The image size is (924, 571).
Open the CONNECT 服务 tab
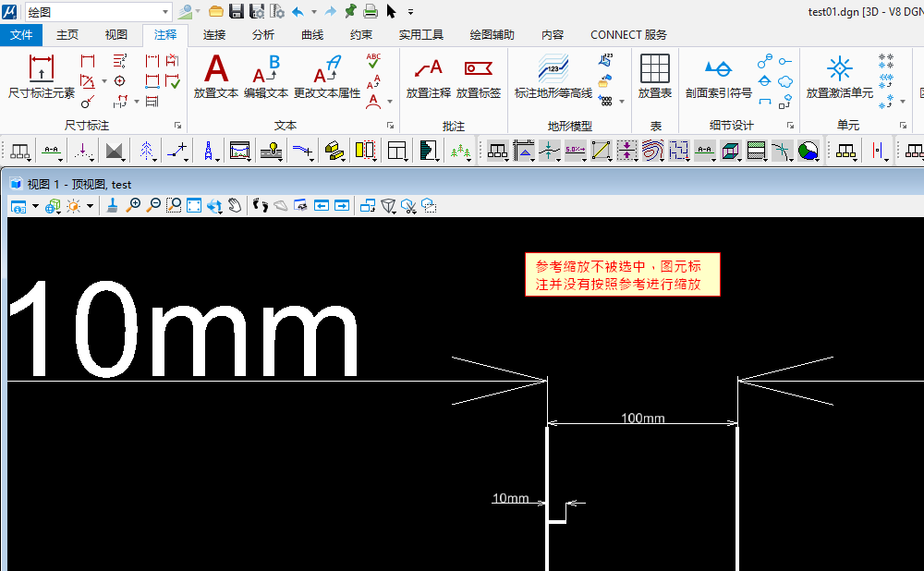click(x=628, y=35)
